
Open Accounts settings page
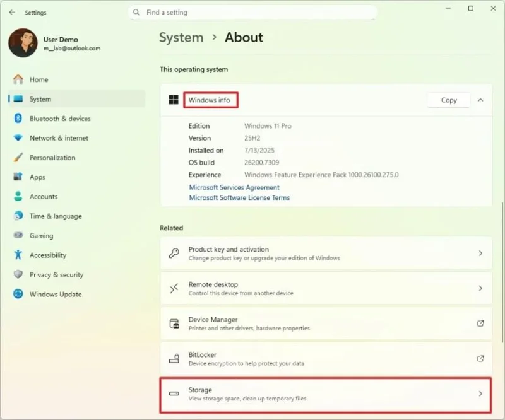[76, 197]
